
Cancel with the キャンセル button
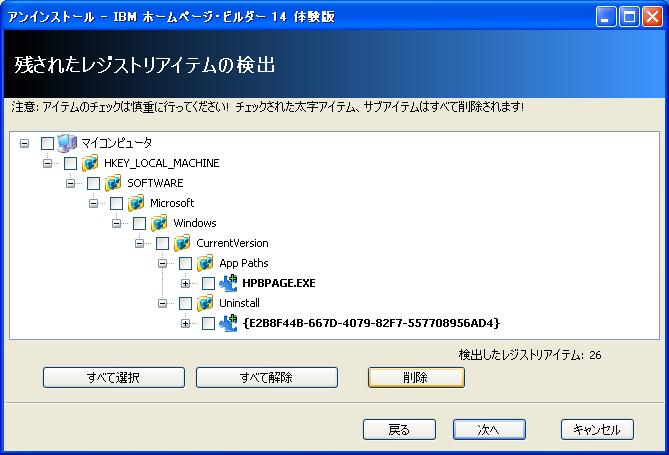(x=597, y=429)
